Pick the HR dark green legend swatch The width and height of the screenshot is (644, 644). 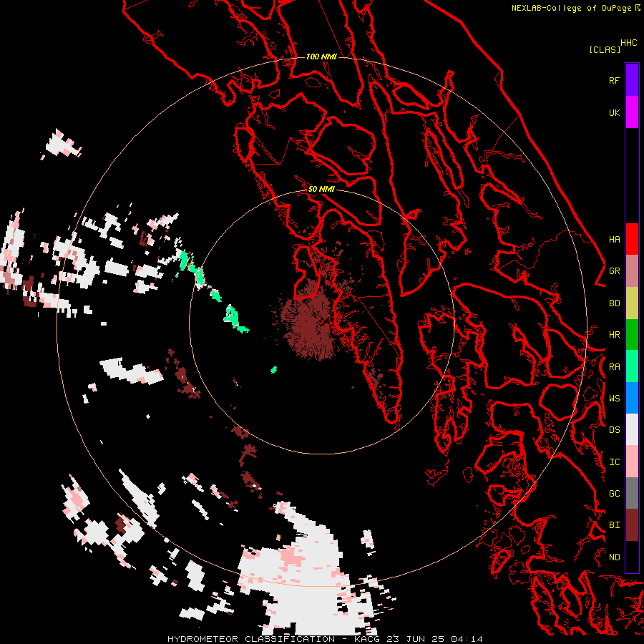tap(632, 334)
